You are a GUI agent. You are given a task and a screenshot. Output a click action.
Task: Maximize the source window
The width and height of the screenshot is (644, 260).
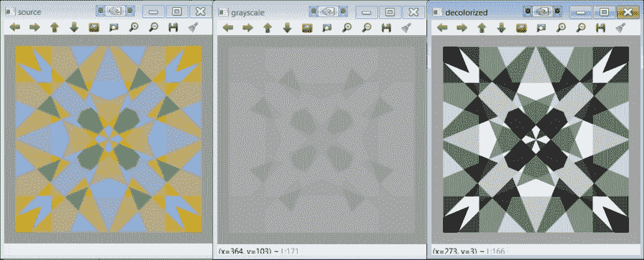pyautogui.click(x=177, y=11)
